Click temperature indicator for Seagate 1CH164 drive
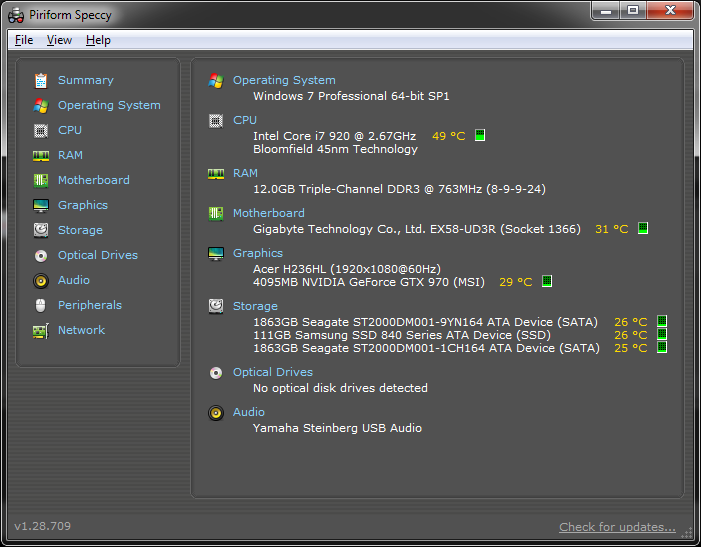701x547 pixels. (x=662, y=347)
